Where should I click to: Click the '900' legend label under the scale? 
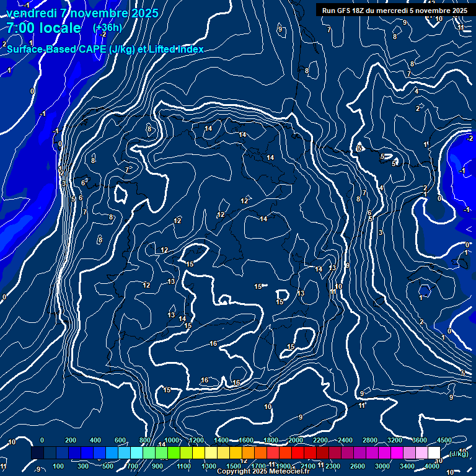[157, 466]
